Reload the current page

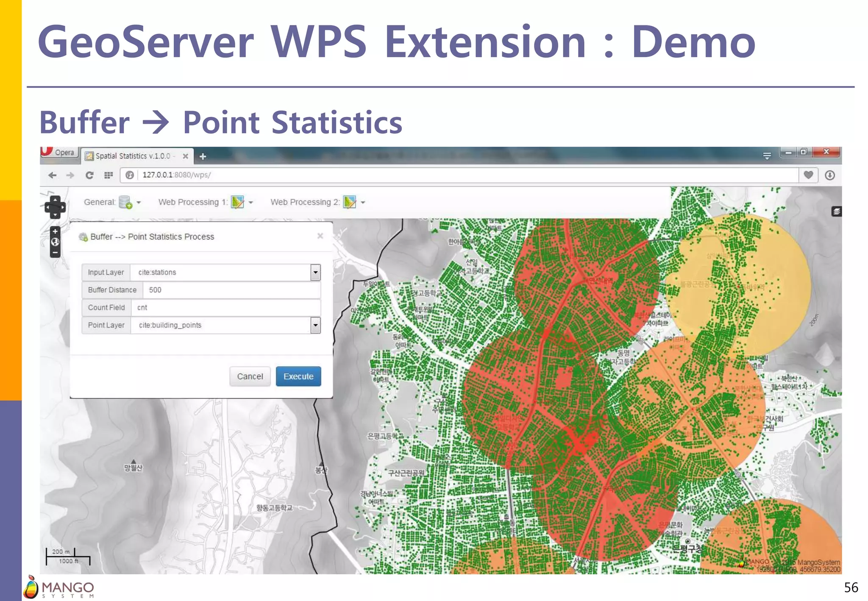pos(89,175)
